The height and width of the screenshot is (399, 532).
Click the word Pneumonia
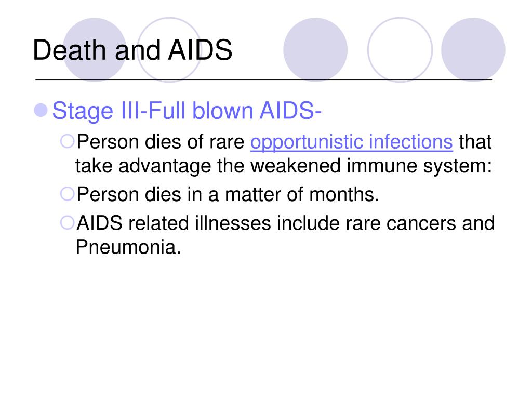tap(128, 247)
